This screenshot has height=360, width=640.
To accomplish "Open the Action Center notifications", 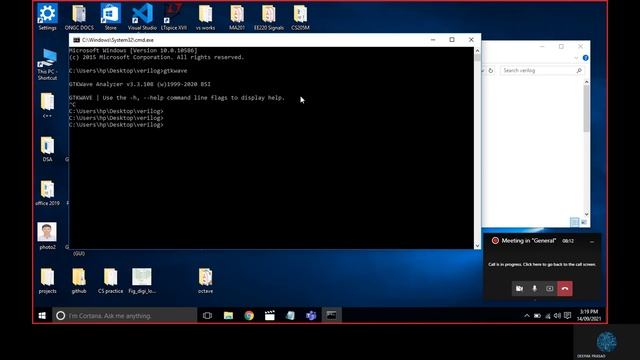I will [568, 316].
